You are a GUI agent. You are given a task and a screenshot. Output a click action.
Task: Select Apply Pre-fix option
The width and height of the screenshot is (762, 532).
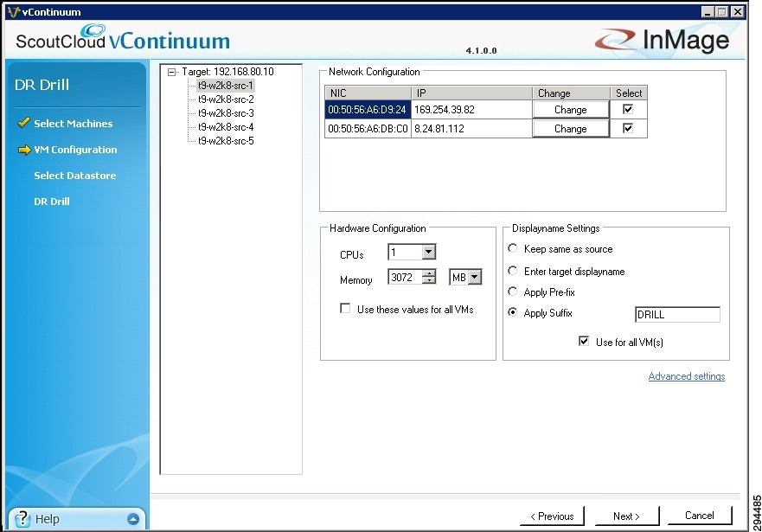[512, 292]
